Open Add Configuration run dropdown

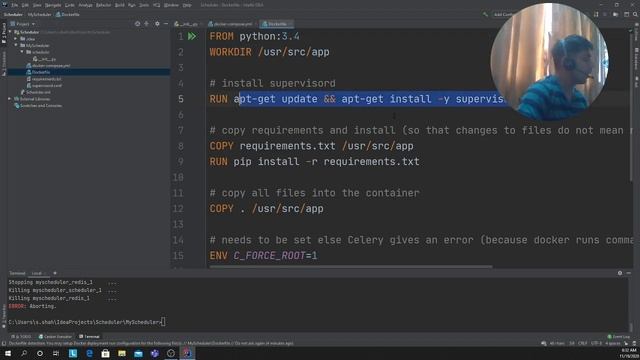click(503, 14)
